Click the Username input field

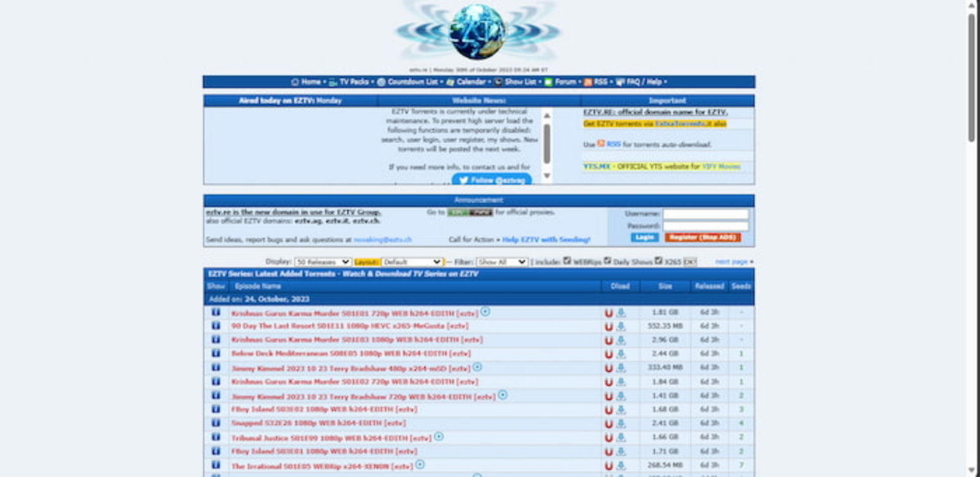pyautogui.click(x=706, y=214)
